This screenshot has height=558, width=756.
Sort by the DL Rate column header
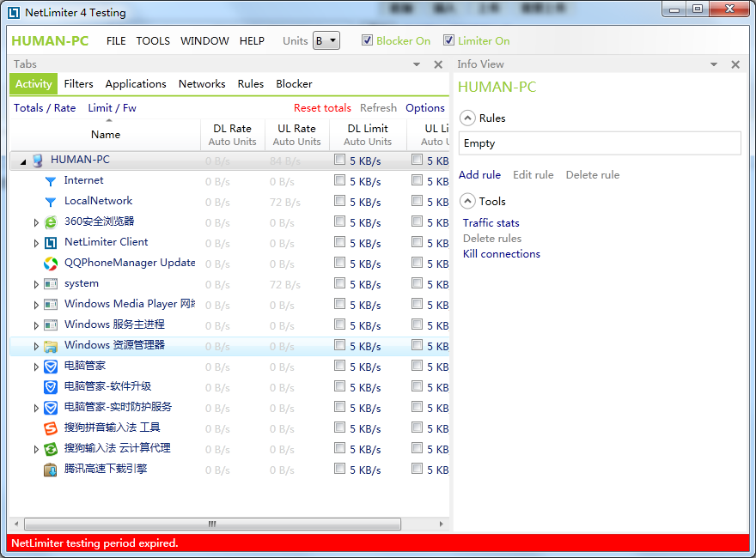[232, 135]
